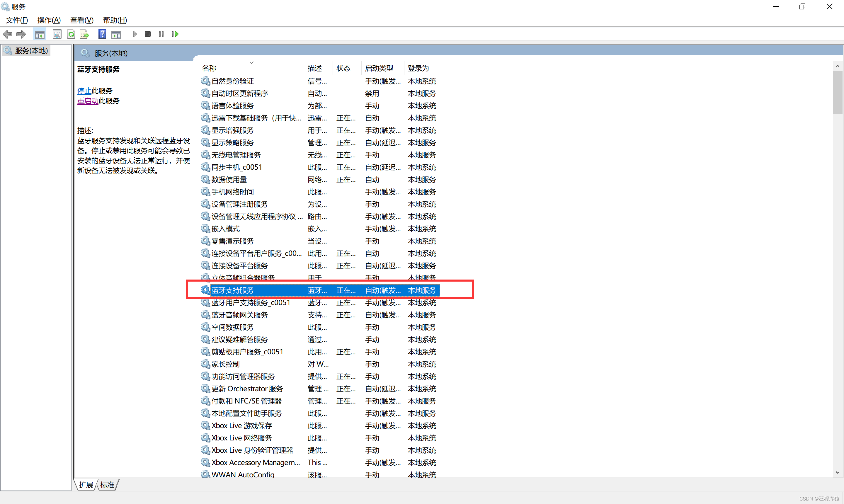Click the Back arrow toolbar icon
This screenshot has height=504, width=844.
[7, 34]
